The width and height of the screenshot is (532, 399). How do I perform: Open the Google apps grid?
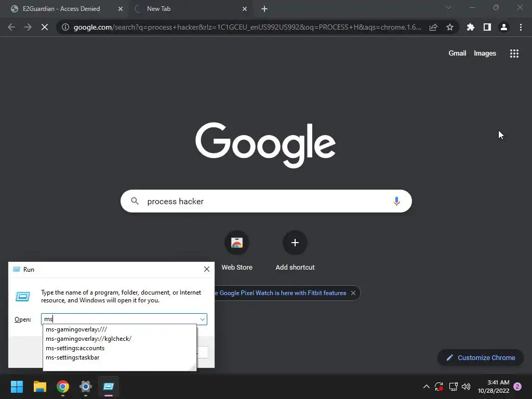point(514,54)
